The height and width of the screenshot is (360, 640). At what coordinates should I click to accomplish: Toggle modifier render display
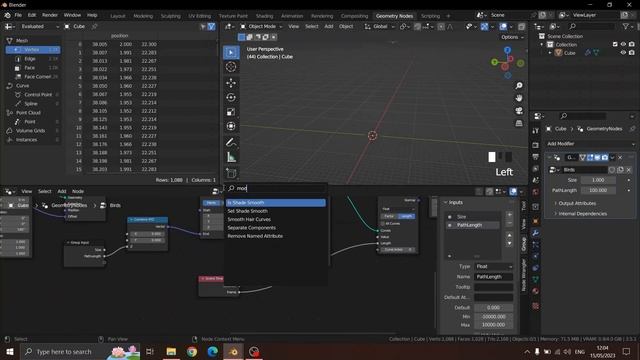[604, 158]
